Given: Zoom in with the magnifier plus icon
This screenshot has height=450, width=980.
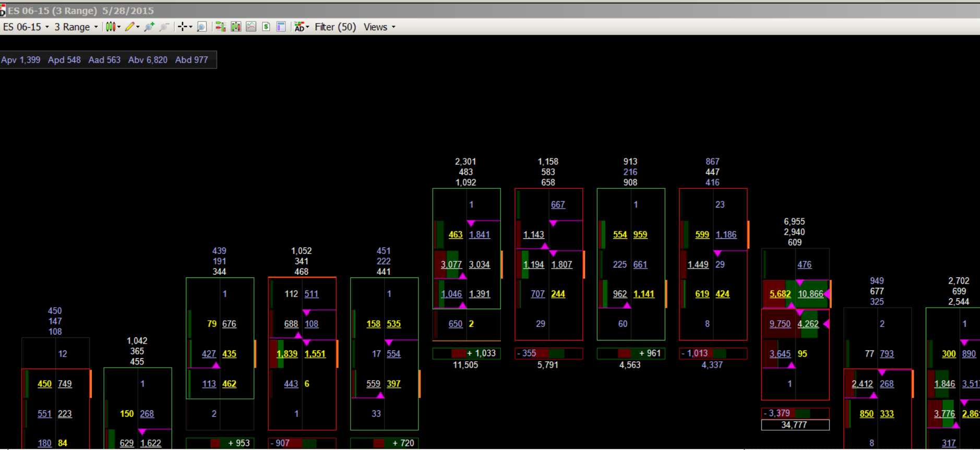Looking at the screenshot, I should pyautogui.click(x=149, y=27).
